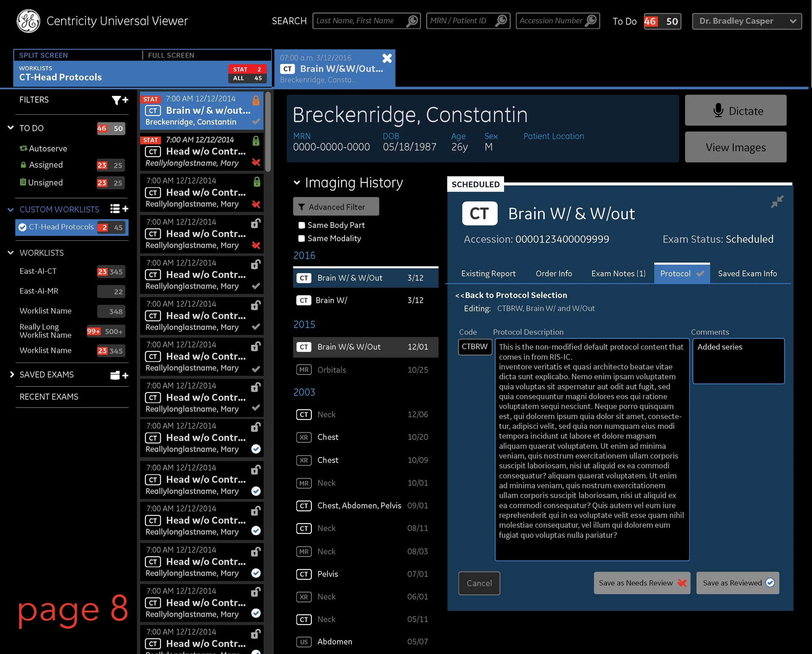Close the Brain W/&W/Out patient tab

pos(387,58)
